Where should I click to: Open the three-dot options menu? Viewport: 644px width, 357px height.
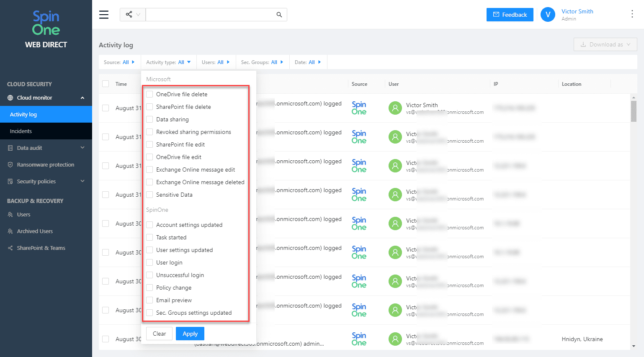(x=632, y=14)
